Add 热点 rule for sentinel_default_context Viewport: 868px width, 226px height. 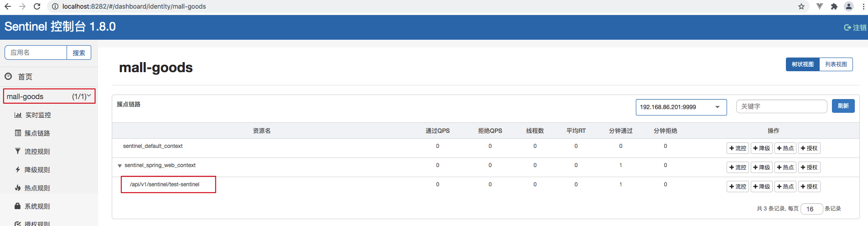pyautogui.click(x=785, y=148)
